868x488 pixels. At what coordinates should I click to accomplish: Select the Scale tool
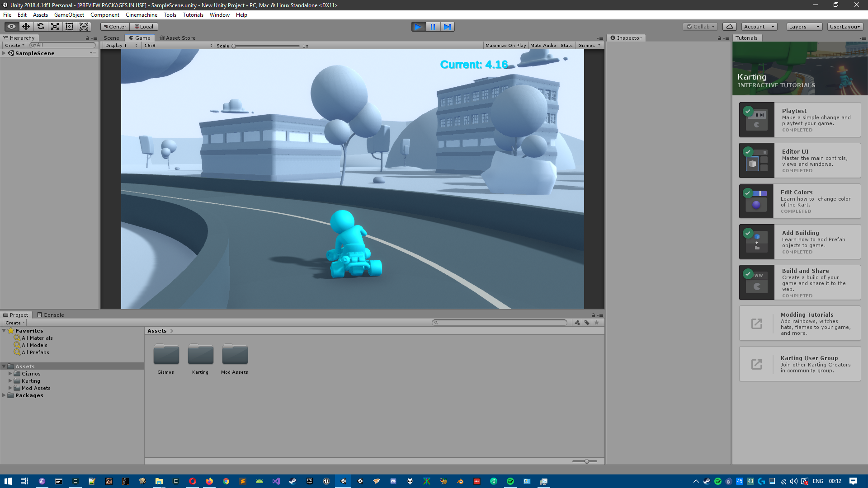tap(55, 27)
